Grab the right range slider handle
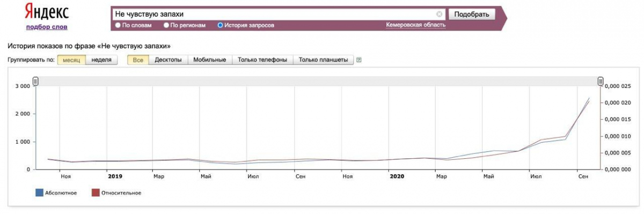The image size is (644, 214). click(601, 81)
